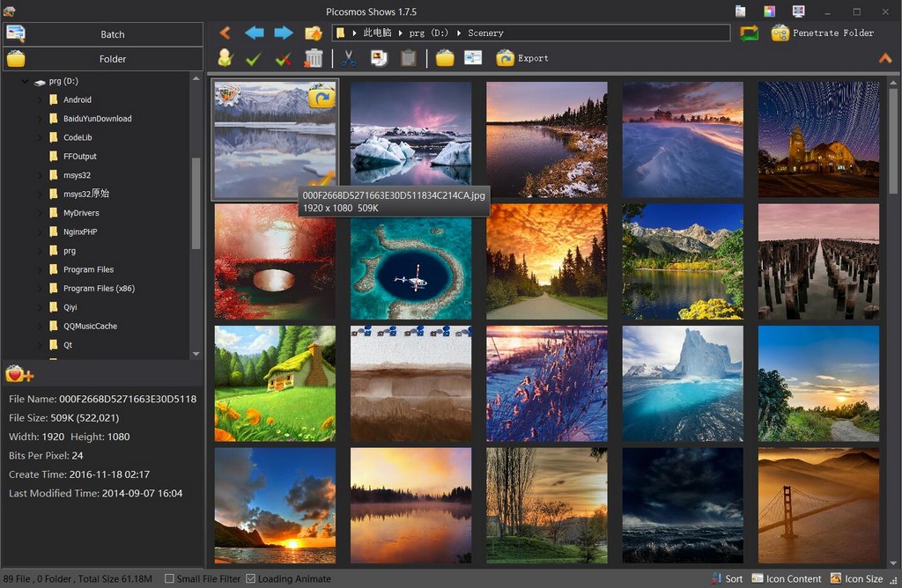
Task: Collapse the toolbar with orange up chevron
Action: click(x=885, y=58)
